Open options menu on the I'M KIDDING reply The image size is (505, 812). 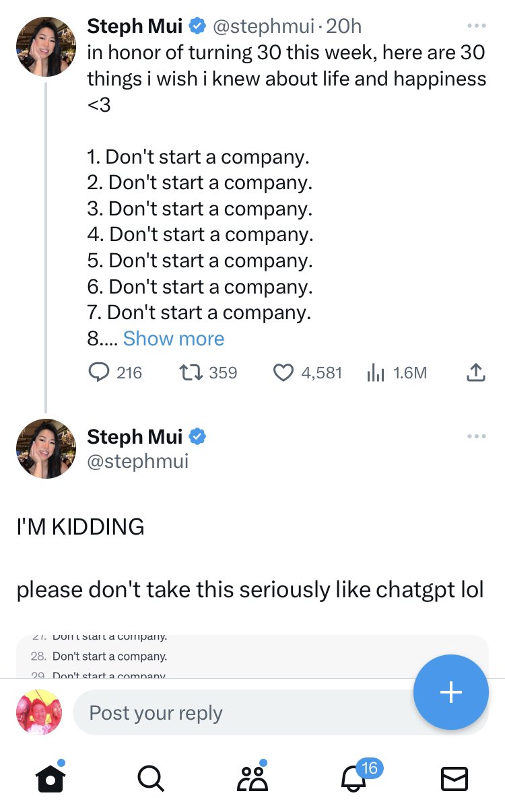click(x=476, y=436)
